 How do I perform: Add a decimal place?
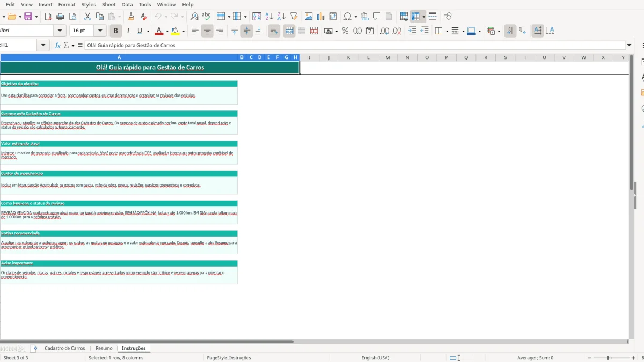click(385, 31)
